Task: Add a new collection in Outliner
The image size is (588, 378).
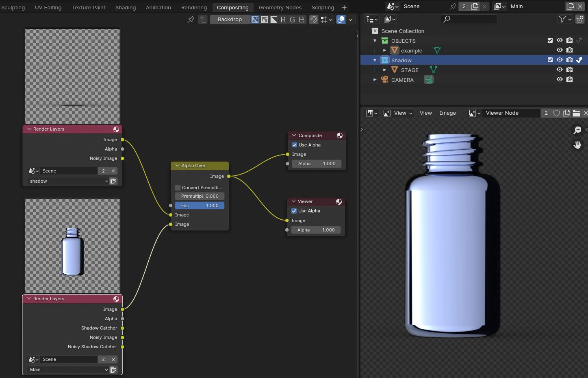Action: point(580,19)
